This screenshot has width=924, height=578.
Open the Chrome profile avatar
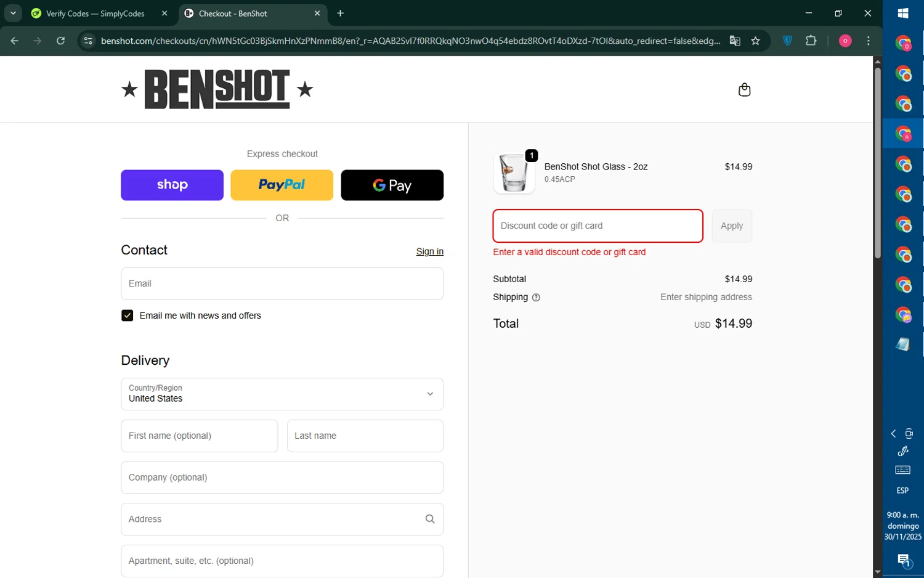point(845,41)
